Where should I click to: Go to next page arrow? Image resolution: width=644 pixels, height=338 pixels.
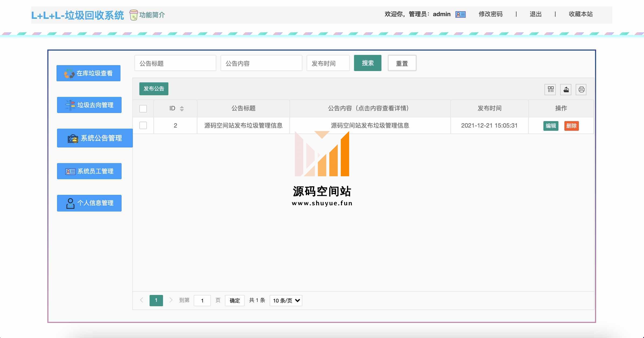171,300
